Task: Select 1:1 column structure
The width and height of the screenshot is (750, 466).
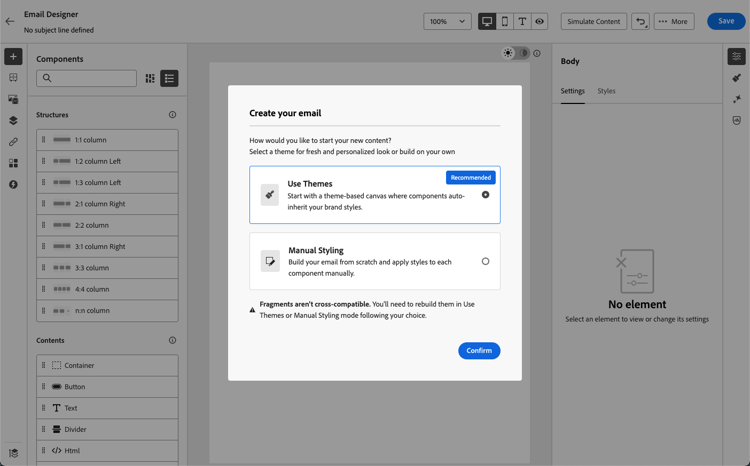Action: click(x=107, y=140)
